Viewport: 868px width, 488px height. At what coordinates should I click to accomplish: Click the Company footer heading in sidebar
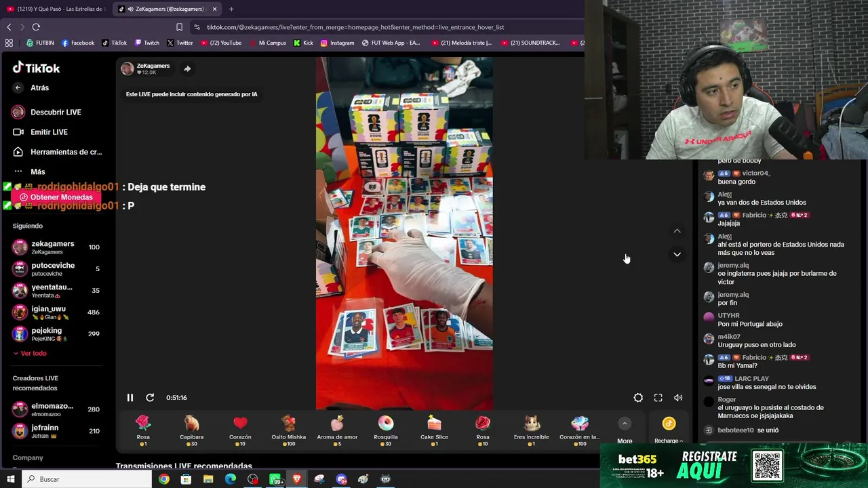28,458
